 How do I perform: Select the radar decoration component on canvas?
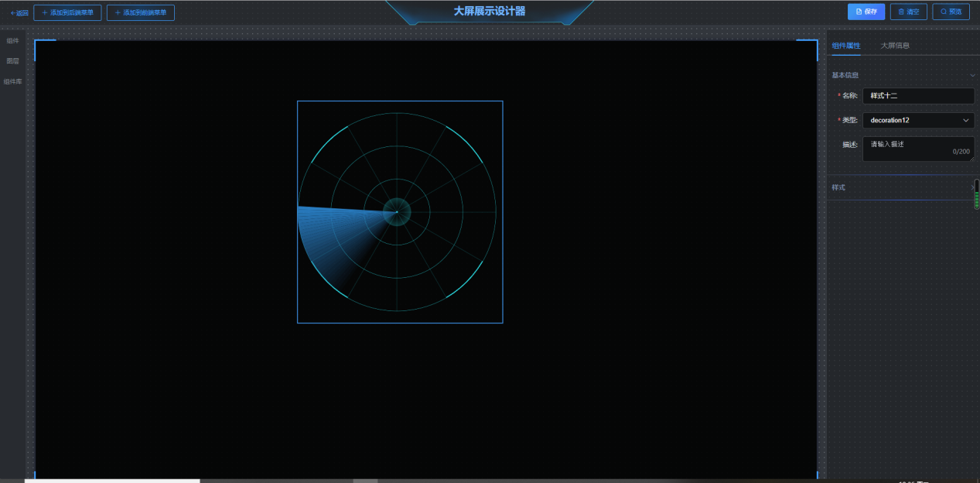(400, 211)
